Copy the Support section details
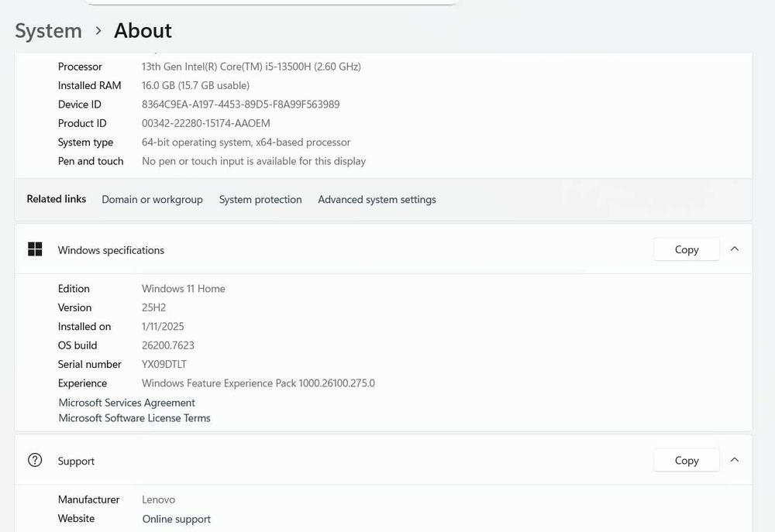Screen dimensions: 775x532 [687, 461]
